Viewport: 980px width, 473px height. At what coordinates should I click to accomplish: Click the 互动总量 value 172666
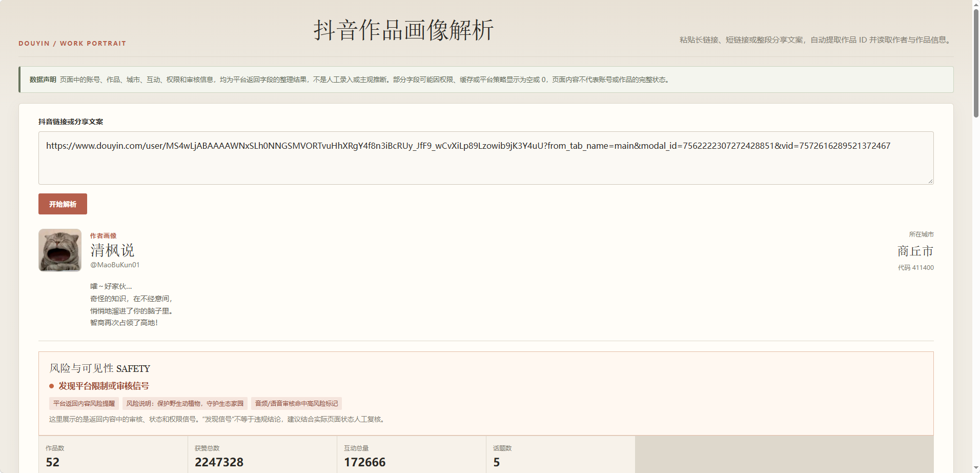pos(364,462)
